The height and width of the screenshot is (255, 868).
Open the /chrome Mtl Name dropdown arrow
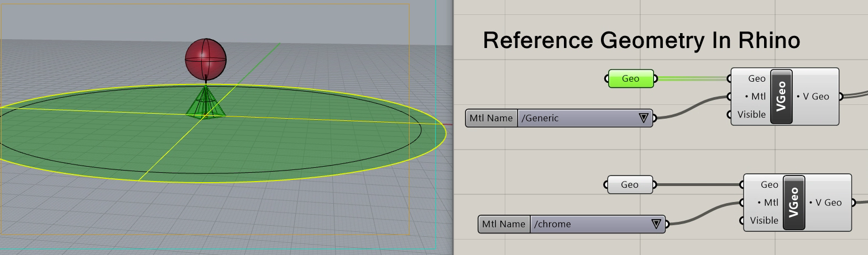click(x=656, y=224)
